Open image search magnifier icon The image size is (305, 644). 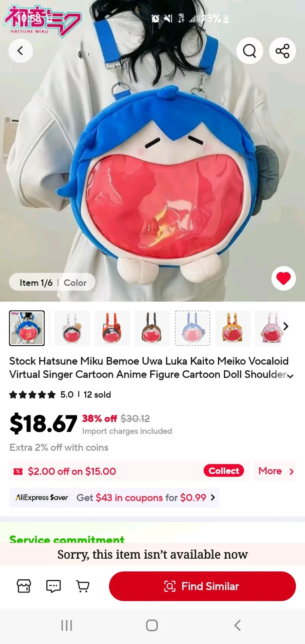(250, 51)
